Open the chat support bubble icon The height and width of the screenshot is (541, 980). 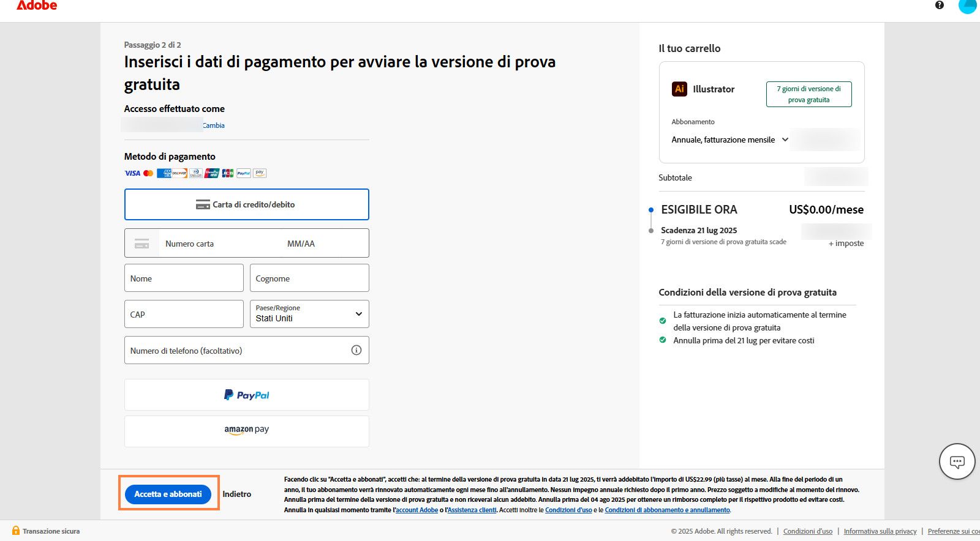point(957,461)
